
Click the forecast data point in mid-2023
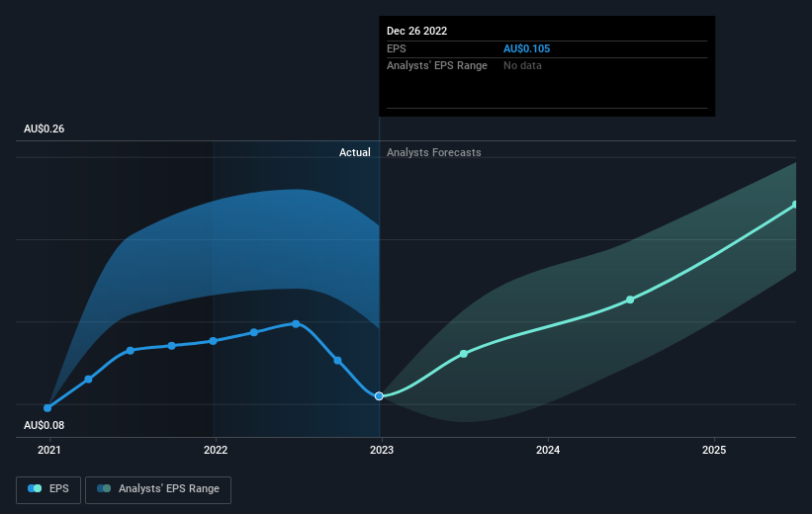coord(464,354)
